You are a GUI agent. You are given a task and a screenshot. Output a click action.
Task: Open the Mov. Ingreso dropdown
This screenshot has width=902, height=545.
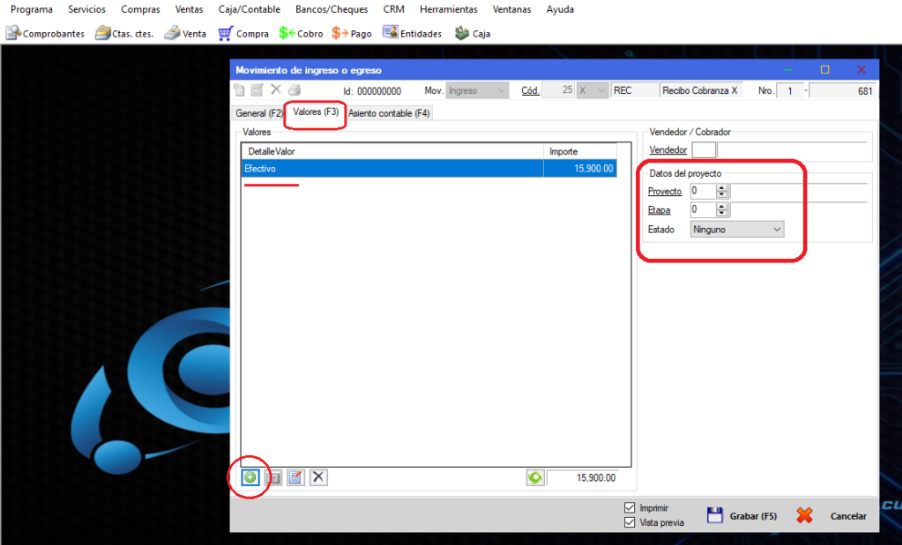(477, 90)
